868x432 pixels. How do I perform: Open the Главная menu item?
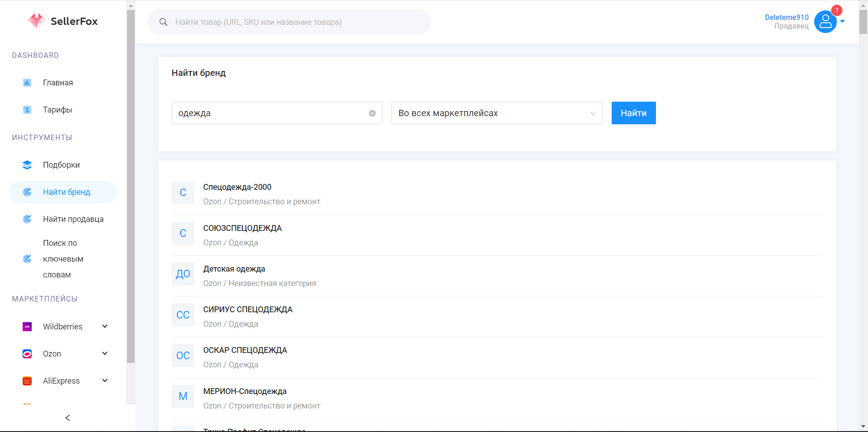(63, 83)
